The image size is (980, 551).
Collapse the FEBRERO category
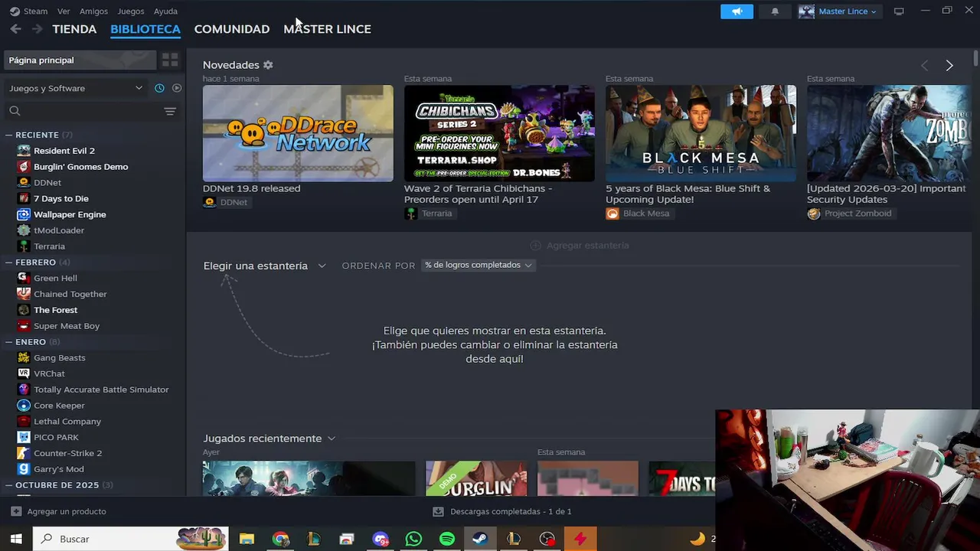(x=9, y=262)
